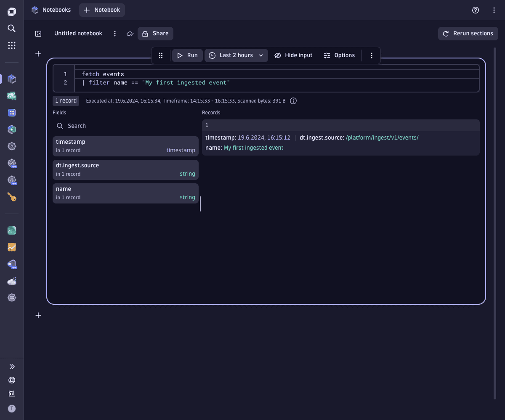This screenshot has width=505, height=420.
Task: Open the help menu via question mark icon
Action: pyautogui.click(x=476, y=10)
